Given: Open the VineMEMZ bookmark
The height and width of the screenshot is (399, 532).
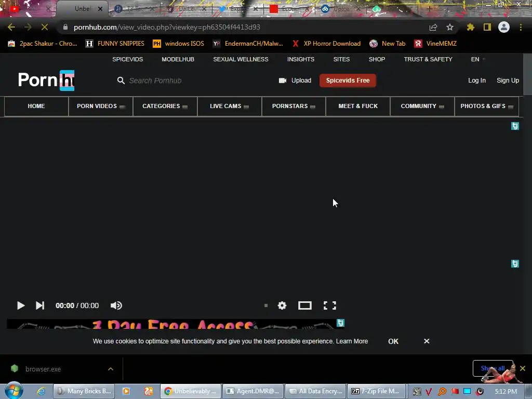Looking at the screenshot, I should (x=435, y=44).
